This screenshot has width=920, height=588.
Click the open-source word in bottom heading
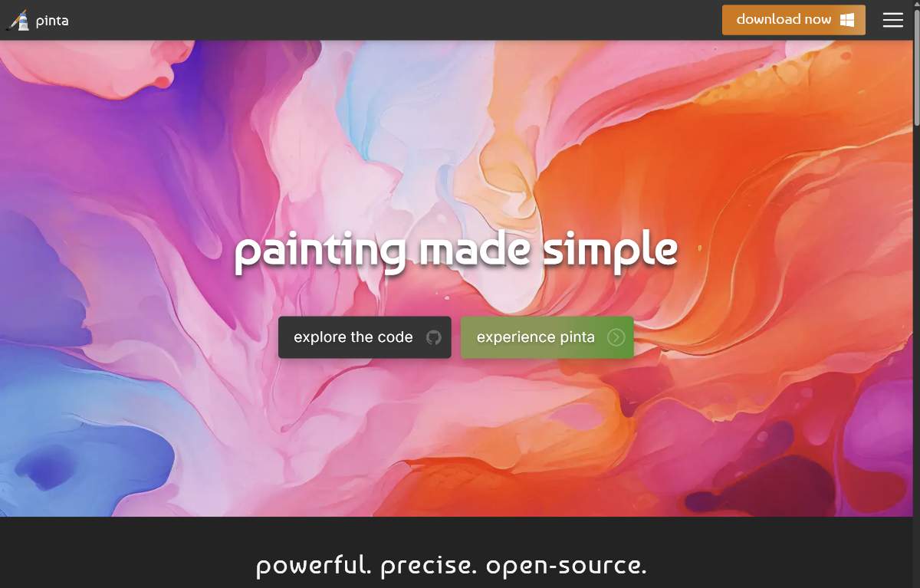[x=567, y=566]
